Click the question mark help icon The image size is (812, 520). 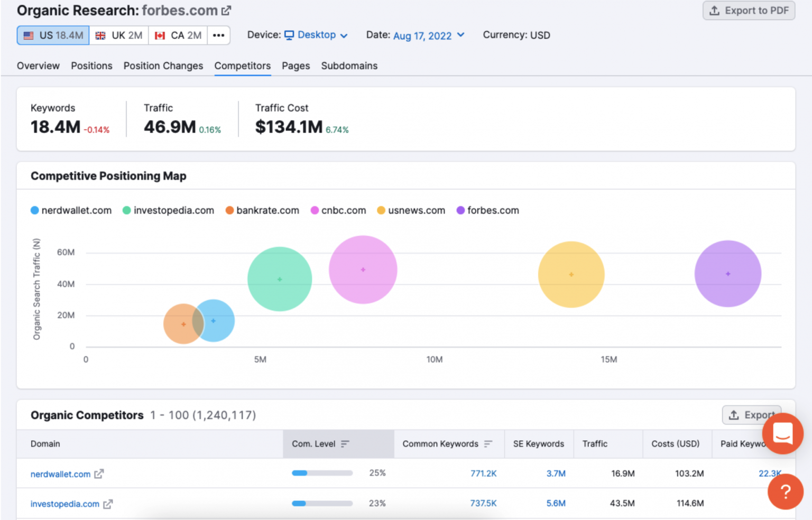[785, 491]
